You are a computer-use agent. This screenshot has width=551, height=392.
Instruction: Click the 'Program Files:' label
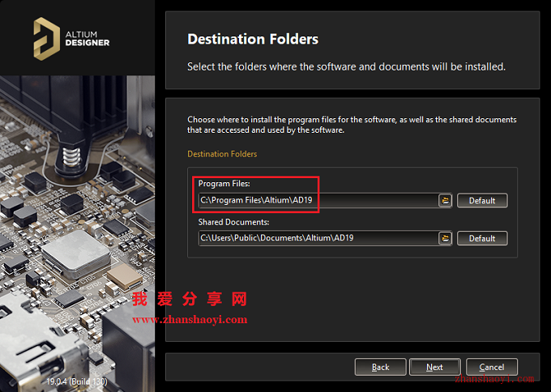[x=224, y=184]
